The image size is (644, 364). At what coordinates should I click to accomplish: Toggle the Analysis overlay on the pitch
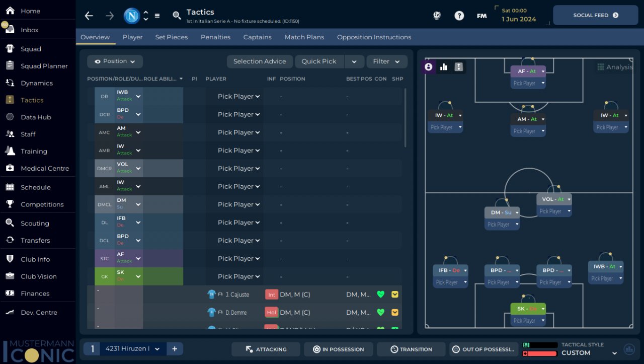(615, 67)
